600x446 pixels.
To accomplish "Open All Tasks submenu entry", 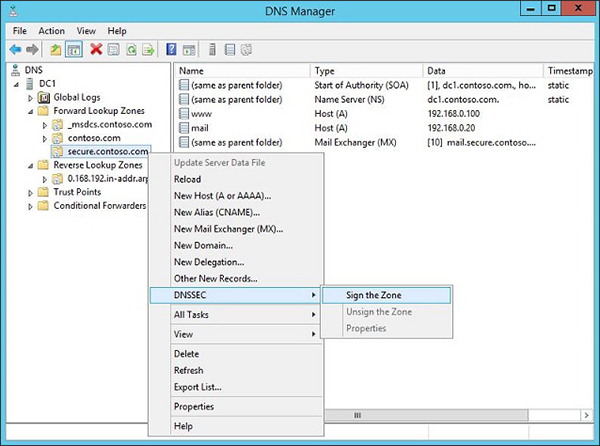I will (191, 314).
